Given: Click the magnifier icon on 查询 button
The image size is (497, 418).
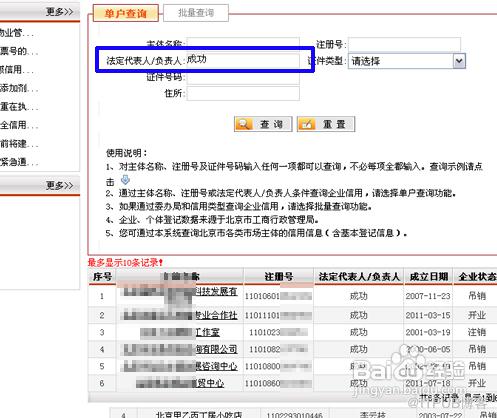Looking at the screenshot, I should [x=244, y=124].
